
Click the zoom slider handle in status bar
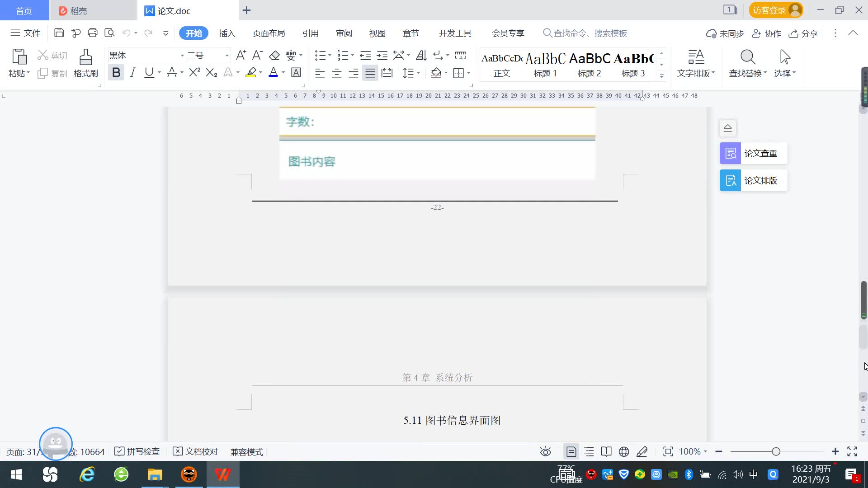click(x=776, y=451)
